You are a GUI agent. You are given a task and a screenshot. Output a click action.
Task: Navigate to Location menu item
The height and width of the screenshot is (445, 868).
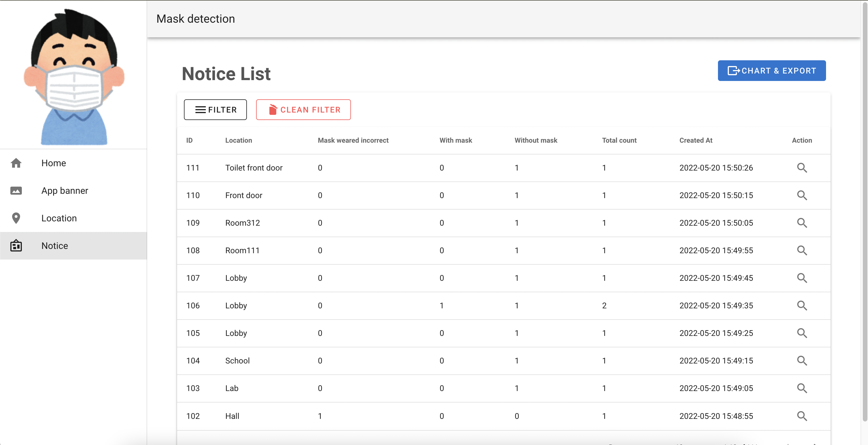59,218
